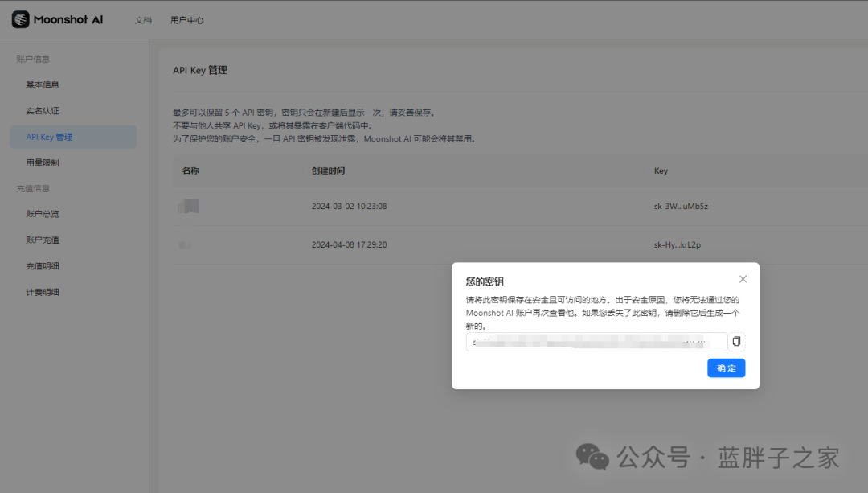Open 账户总览 in the sidebar
The width and height of the screenshot is (868, 493).
[43, 214]
